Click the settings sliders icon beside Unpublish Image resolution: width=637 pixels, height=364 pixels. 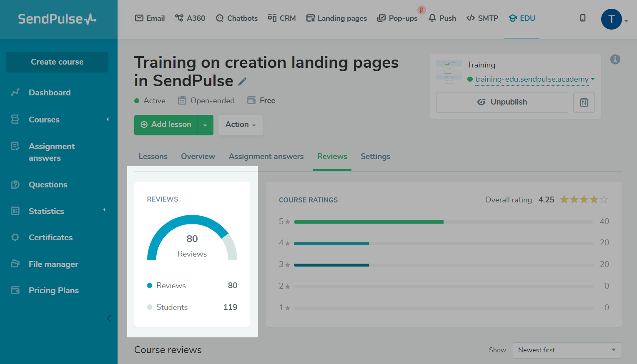coord(584,102)
